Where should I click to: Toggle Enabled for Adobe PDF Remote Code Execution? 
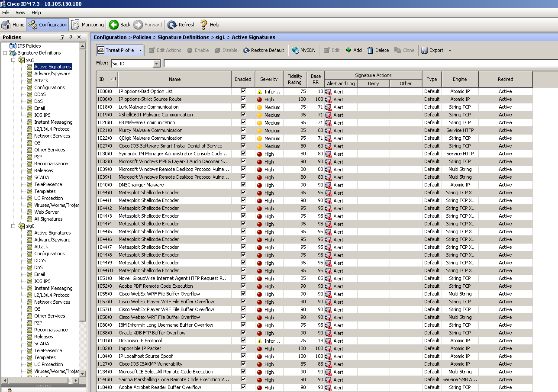[243, 286]
